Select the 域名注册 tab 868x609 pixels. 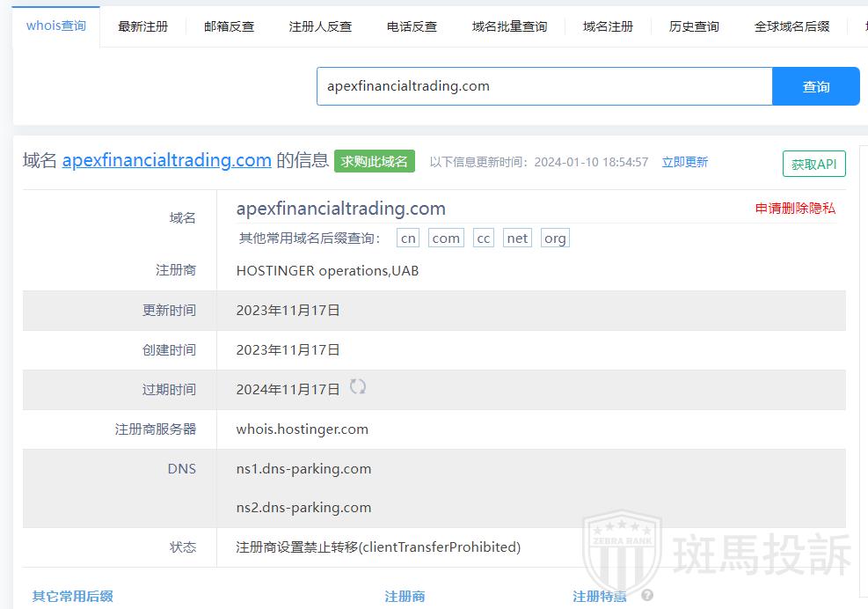[x=608, y=26]
